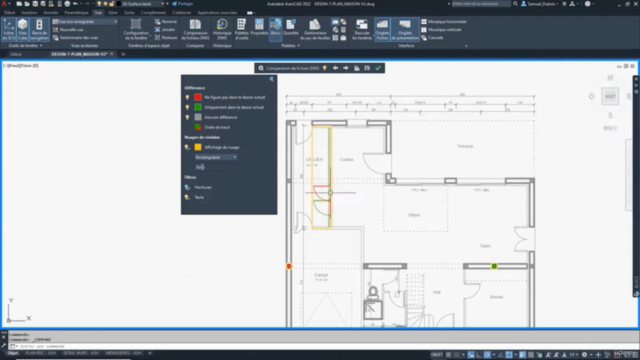Open the Annoter ribbon tab
The image size is (640, 360).
51,13
